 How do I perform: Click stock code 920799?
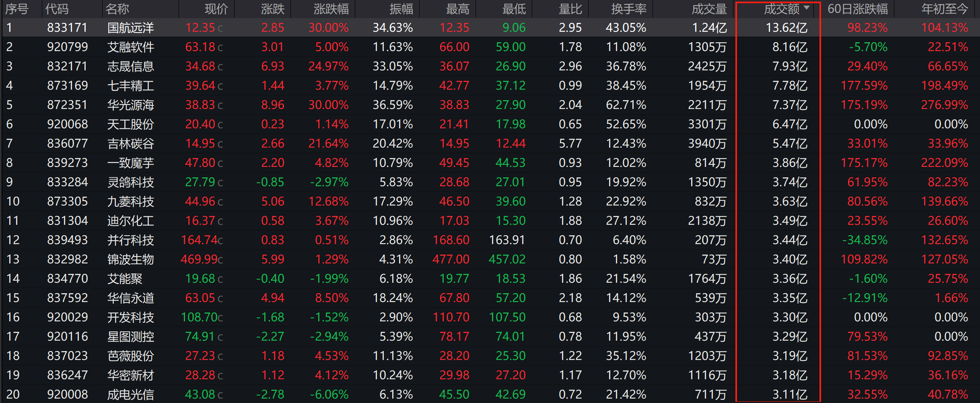tap(67, 47)
